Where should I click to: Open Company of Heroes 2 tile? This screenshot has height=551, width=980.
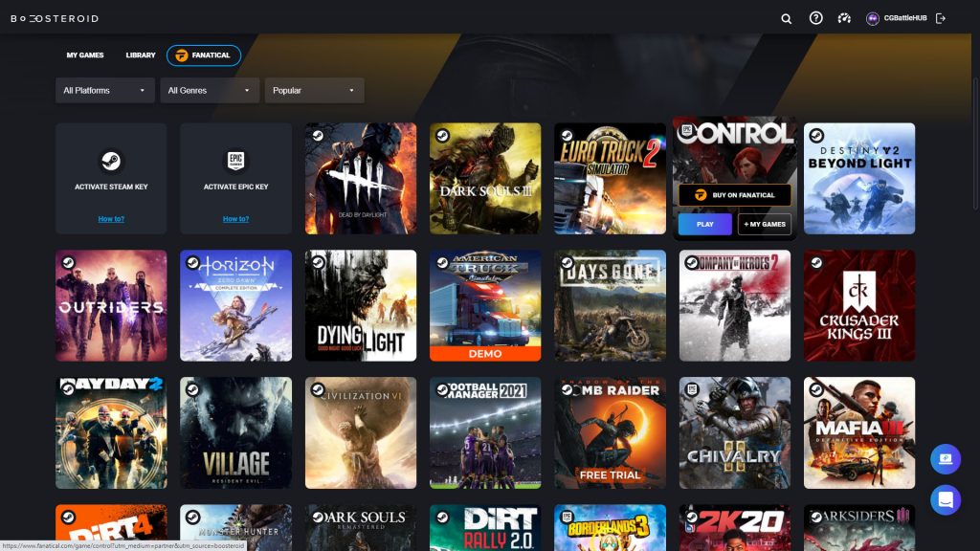point(734,305)
